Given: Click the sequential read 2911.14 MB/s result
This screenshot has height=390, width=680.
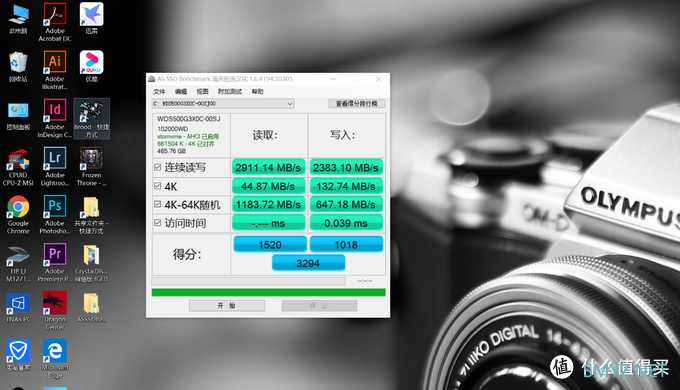Looking at the screenshot, I should tap(268, 168).
